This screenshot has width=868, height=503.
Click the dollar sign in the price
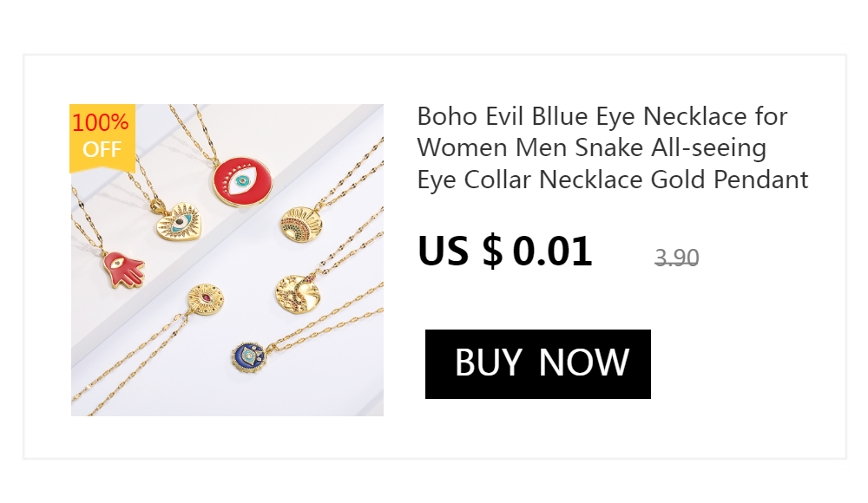[x=492, y=251]
